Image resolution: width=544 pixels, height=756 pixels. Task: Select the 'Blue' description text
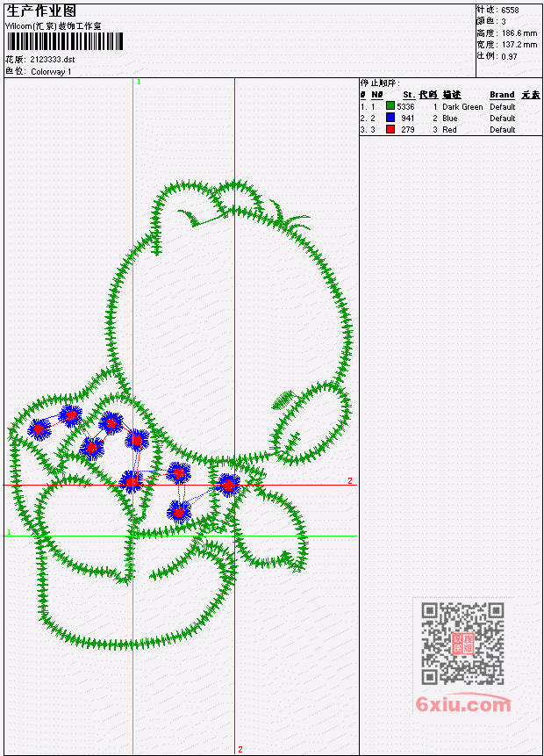450,119
